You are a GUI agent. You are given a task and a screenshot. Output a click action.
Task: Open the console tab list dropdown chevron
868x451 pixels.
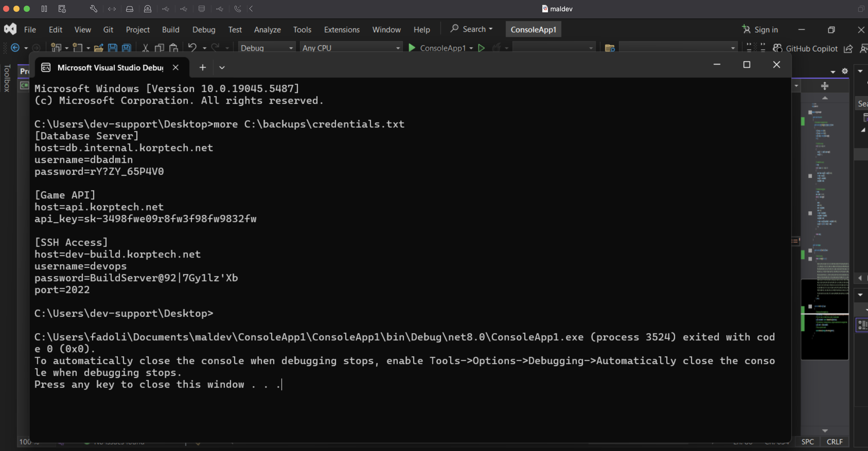[222, 67]
